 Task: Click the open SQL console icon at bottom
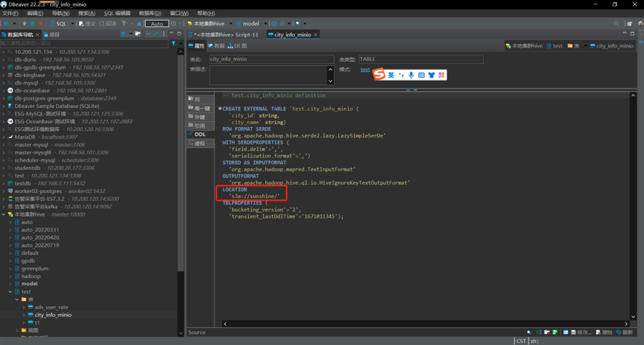pos(566,332)
